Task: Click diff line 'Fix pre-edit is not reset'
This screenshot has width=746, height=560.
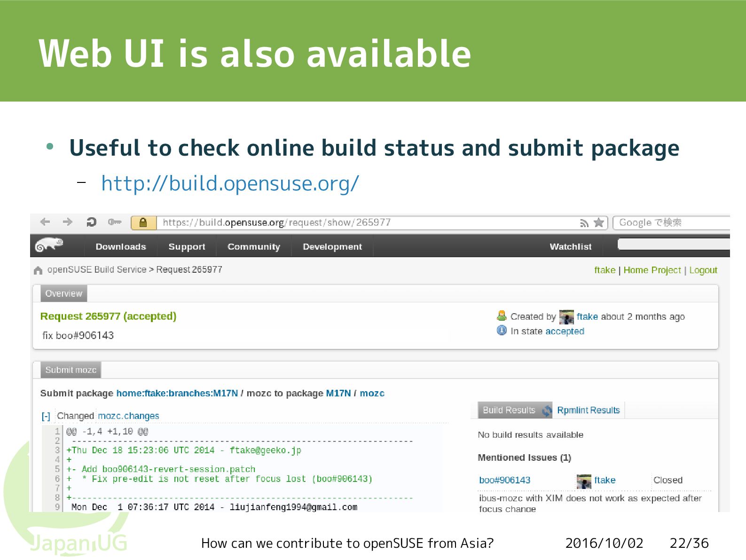Action: pos(220,479)
